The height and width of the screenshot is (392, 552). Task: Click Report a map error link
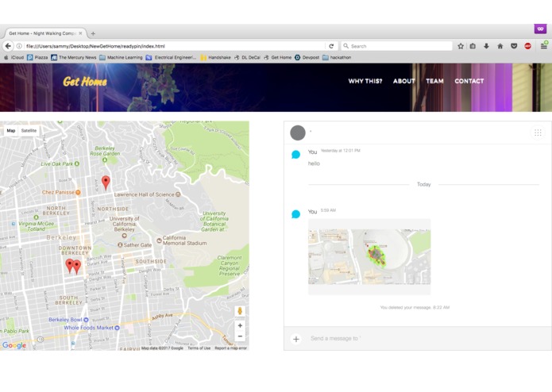(x=230, y=348)
